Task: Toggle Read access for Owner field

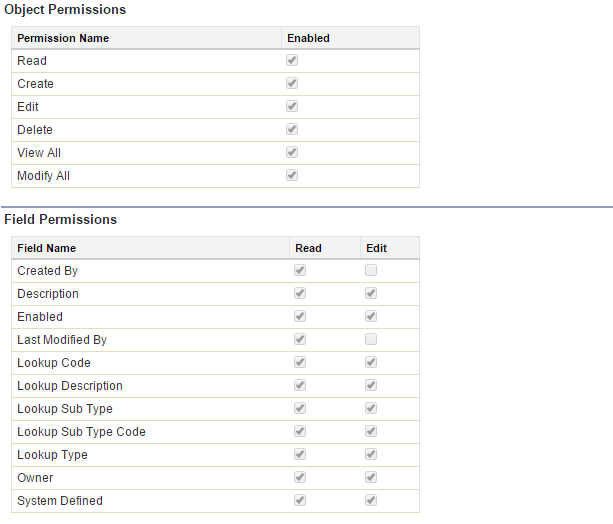Action: point(300,477)
